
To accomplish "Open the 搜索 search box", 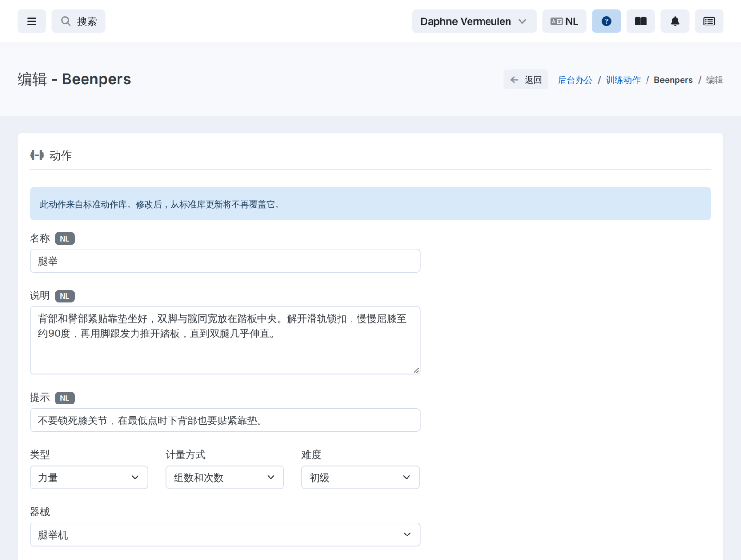I will click(78, 21).
